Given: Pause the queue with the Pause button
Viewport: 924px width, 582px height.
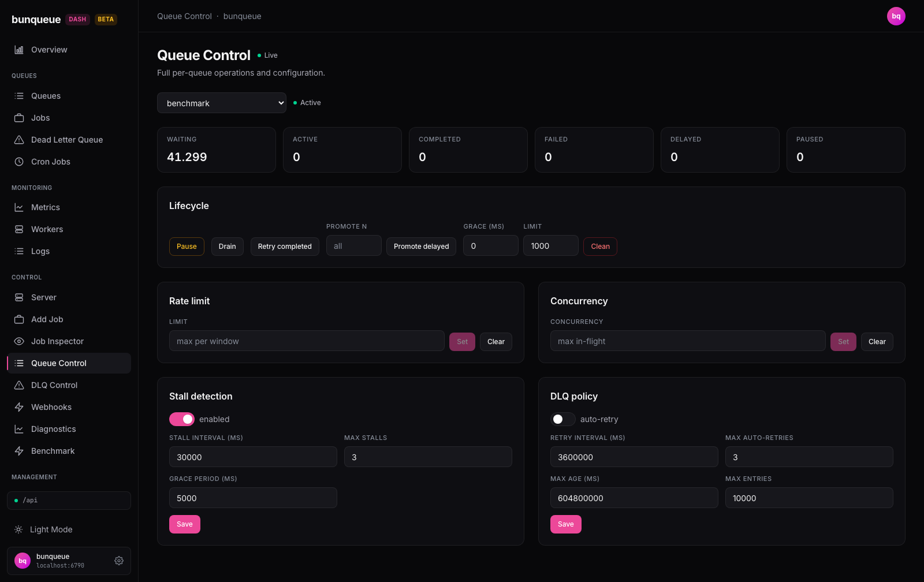Looking at the screenshot, I should click(x=187, y=247).
